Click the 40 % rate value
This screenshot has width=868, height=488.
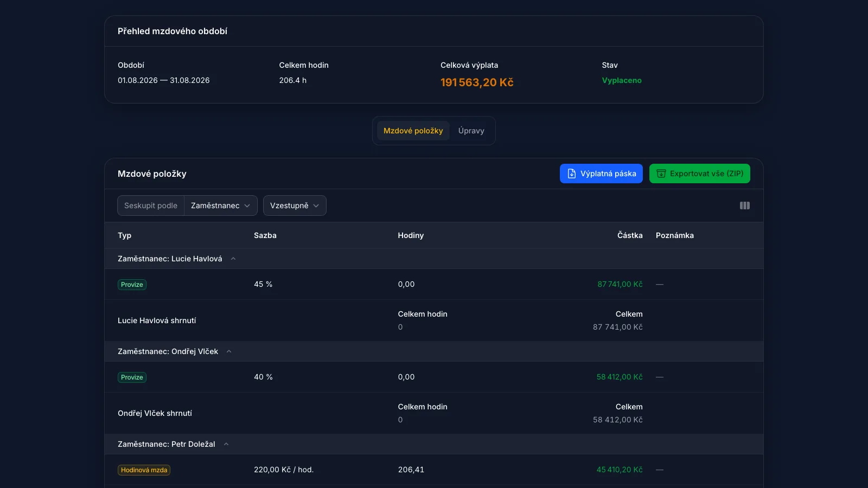263,377
